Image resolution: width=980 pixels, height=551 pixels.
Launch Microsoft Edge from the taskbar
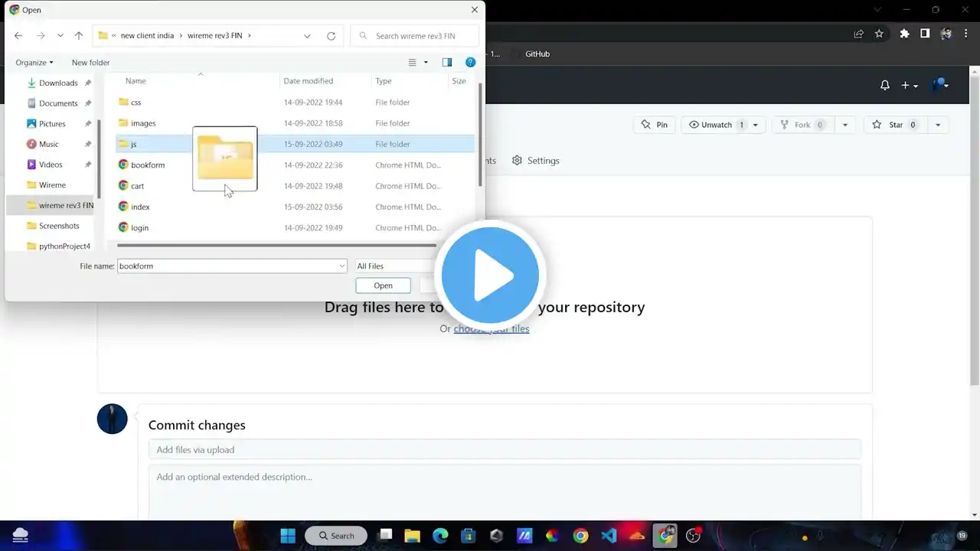[x=440, y=536]
